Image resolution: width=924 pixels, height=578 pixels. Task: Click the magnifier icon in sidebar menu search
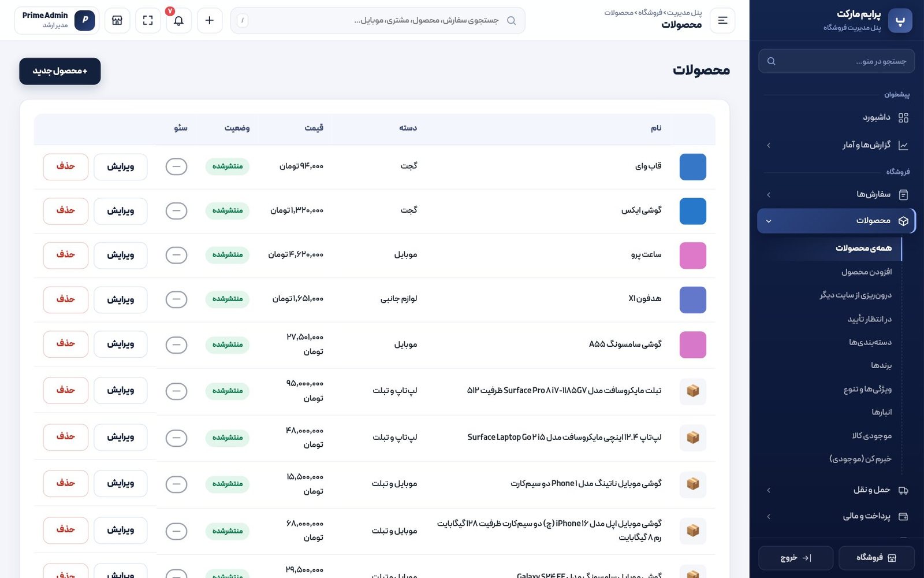coord(771,61)
